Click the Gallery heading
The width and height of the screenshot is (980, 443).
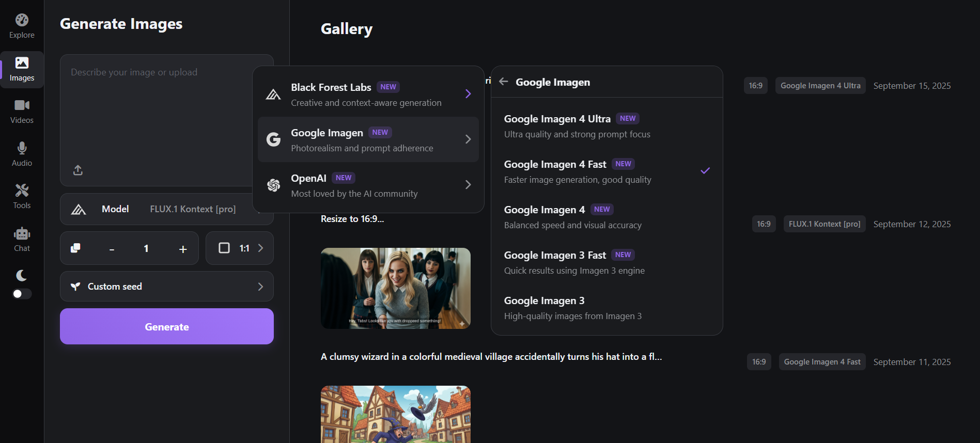point(347,29)
